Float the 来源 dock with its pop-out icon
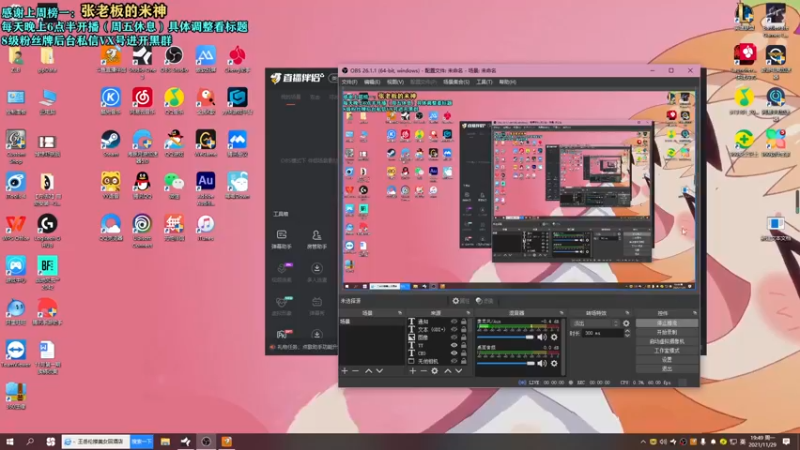 (468, 313)
